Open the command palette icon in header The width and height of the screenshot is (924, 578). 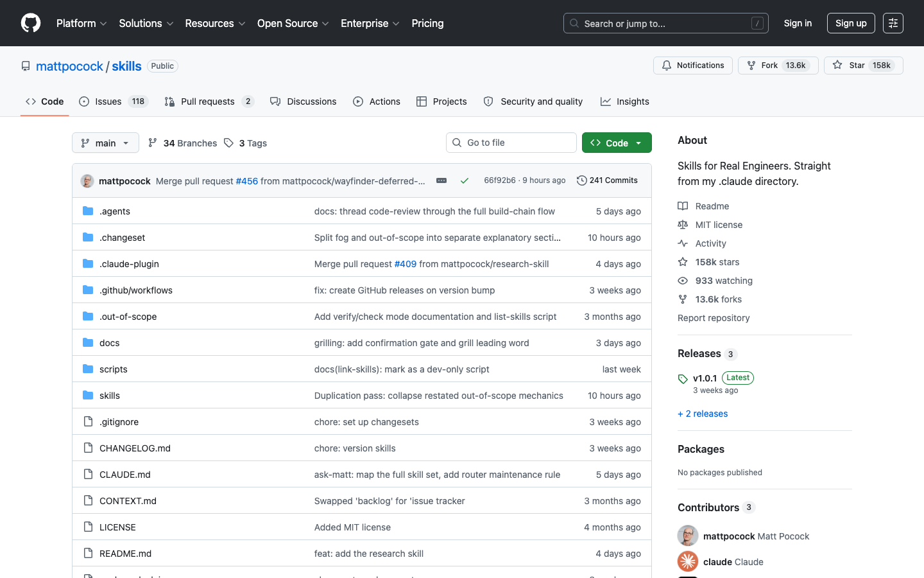point(893,23)
